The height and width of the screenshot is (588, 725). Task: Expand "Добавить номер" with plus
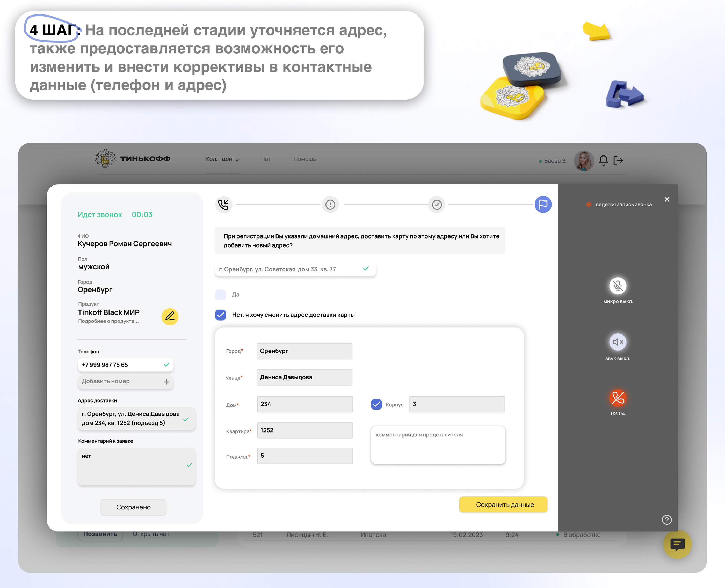pyautogui.click(x=166, y=382)
